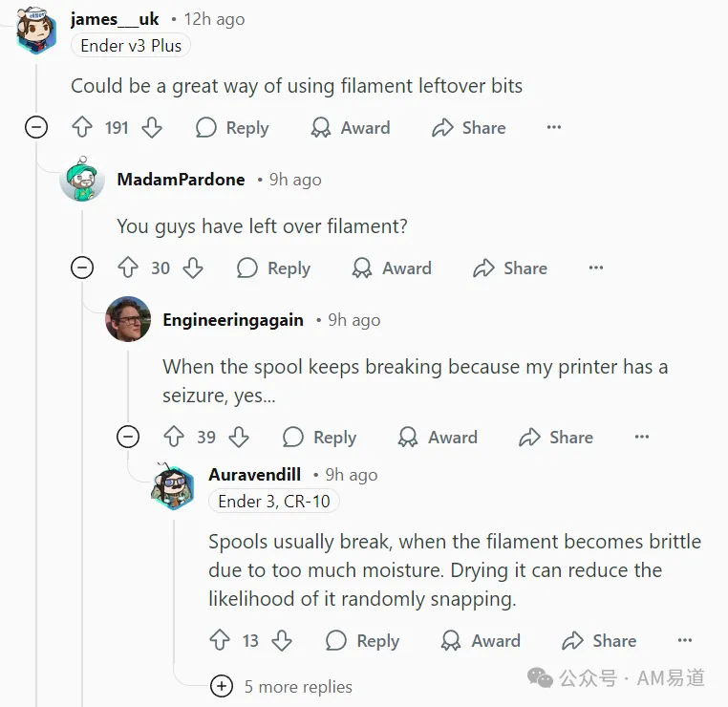Downvote james__uk's filament leftover comment
Screen dimensions: 728x707
click(x=152, y=127)
